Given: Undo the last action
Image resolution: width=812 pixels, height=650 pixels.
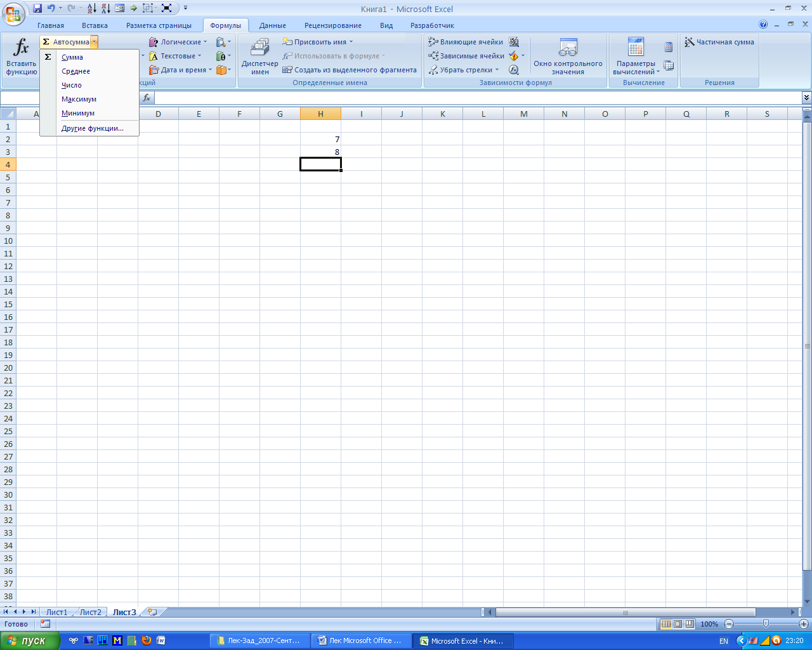Looking at the screenshot, I should tap(51, 8).
